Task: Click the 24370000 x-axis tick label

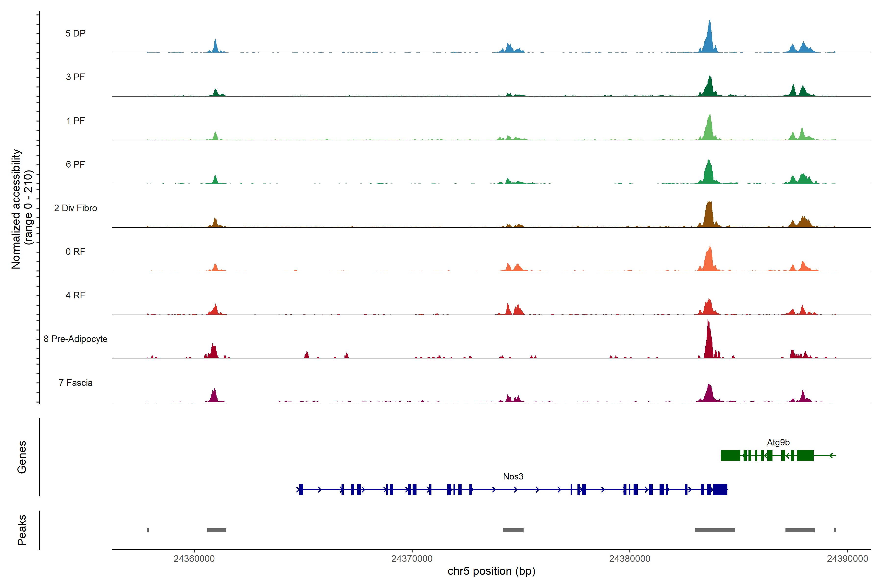Action: point(412,558)
